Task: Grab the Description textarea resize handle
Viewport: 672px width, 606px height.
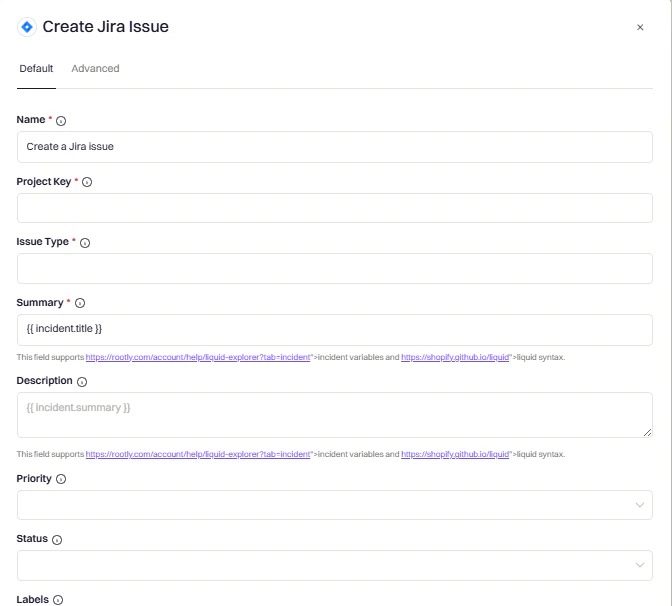Action: pyautogui.click(x=647, y=432)
